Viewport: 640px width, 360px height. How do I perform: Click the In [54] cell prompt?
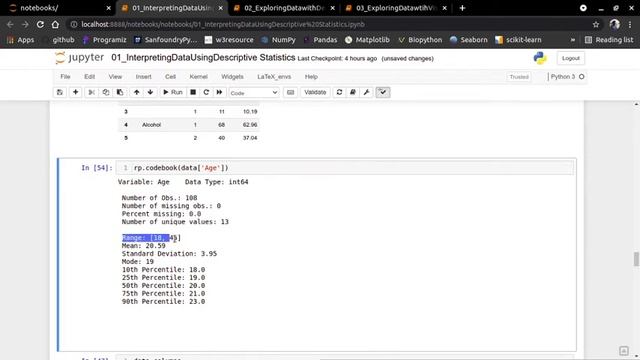click(97, 168)
